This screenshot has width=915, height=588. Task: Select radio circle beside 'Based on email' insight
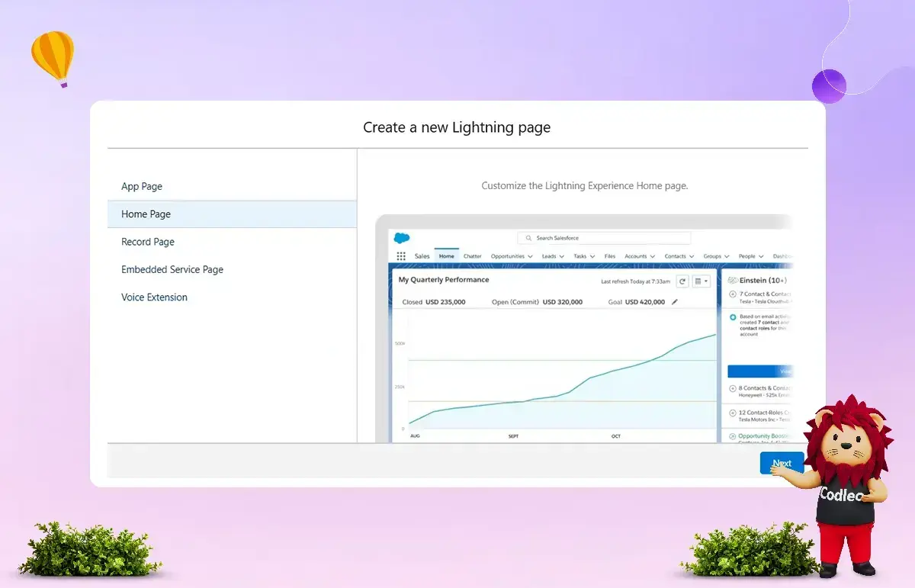click(733, 316)
